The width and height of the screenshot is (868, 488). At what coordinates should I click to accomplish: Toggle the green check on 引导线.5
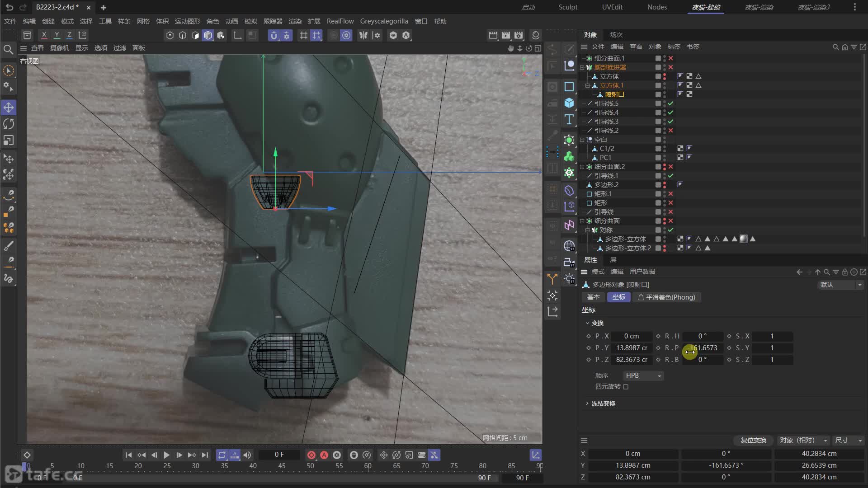coord(670,103)
